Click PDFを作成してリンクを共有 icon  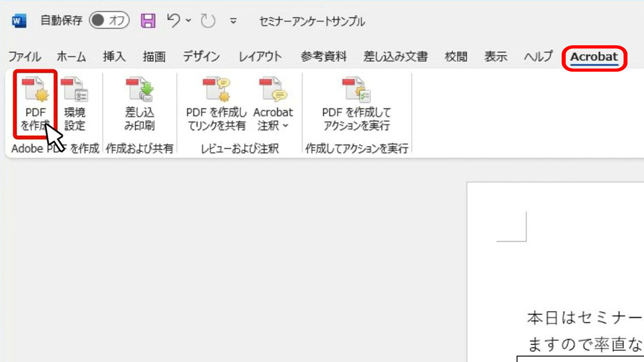pos(216,104)
